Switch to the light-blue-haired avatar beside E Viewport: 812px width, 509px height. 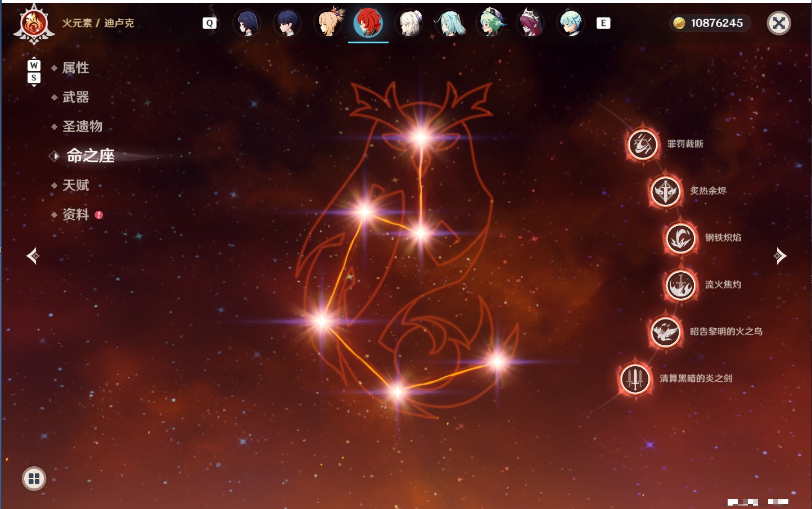pos(571,23)
